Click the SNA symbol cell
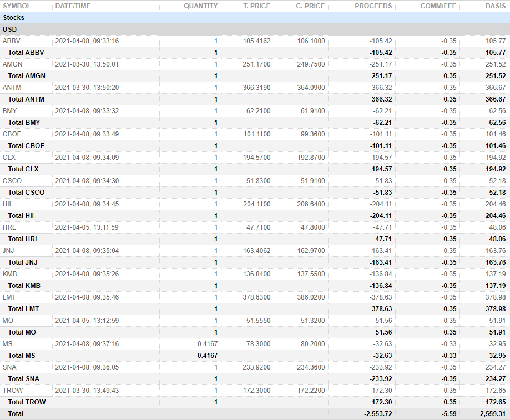 9,367
